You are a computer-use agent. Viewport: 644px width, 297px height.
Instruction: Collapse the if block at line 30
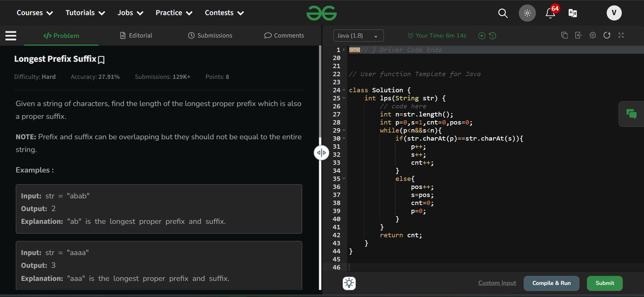(x=344, y=139)
